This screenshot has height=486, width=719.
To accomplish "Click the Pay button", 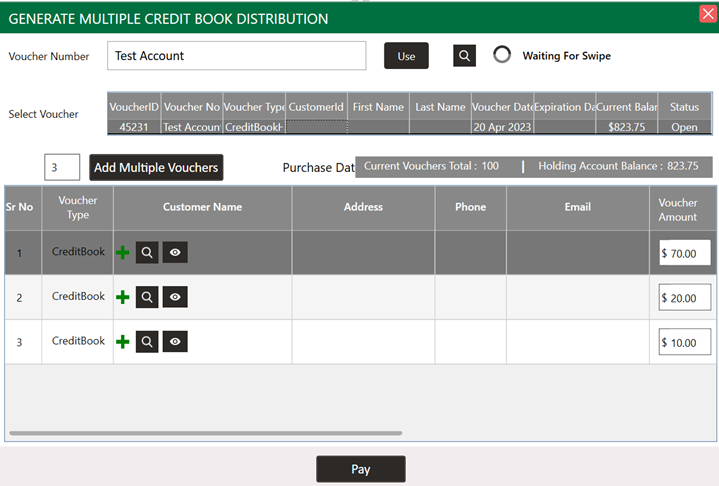I will coord(360,469).
